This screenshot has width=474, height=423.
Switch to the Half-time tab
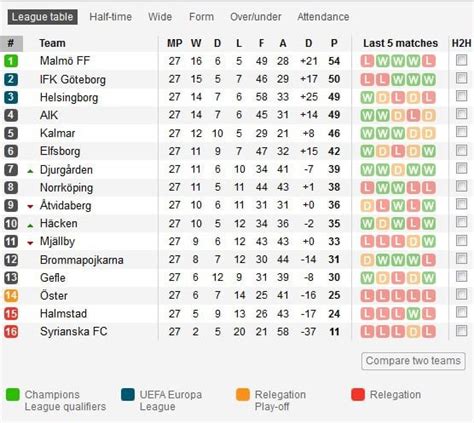[x=110, y=17]
